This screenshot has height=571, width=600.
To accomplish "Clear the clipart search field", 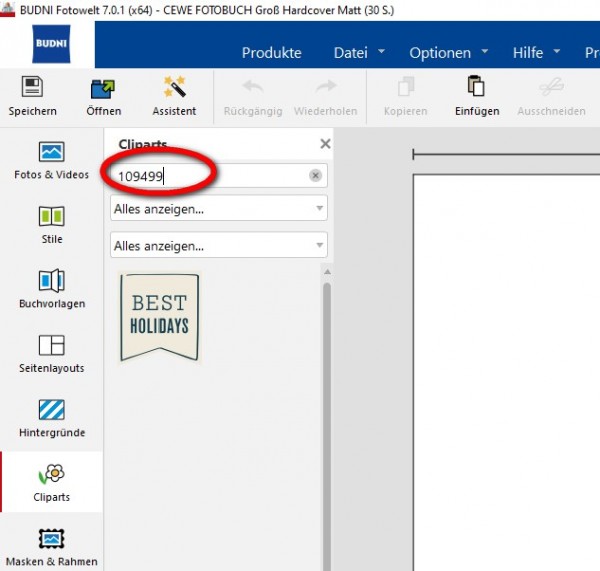I will (315, 176).
